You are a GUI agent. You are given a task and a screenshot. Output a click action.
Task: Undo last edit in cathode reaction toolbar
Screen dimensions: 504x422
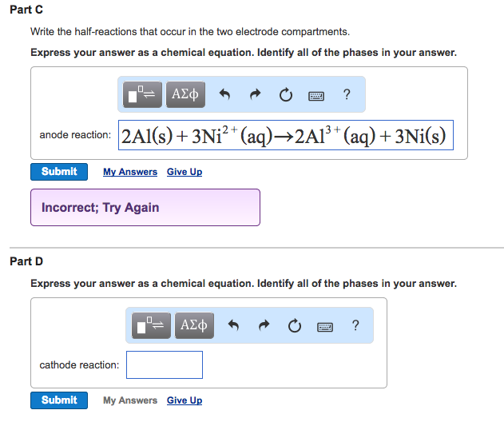(x=233, y=325)
